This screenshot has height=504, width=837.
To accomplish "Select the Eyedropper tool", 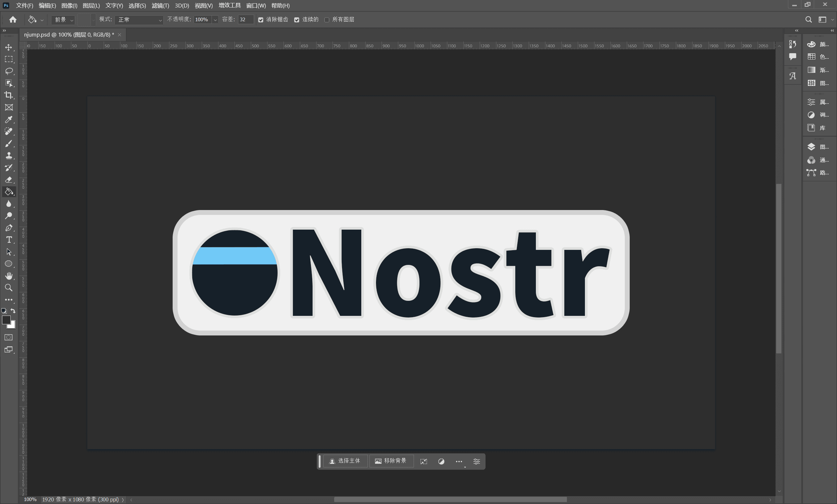I will [9, 120].
